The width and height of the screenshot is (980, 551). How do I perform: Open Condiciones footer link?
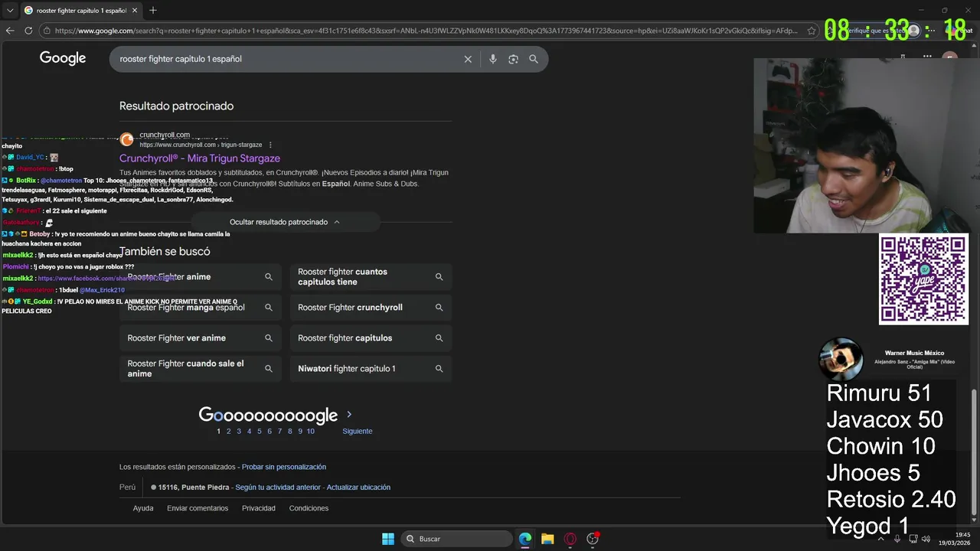tap(309, 508)
